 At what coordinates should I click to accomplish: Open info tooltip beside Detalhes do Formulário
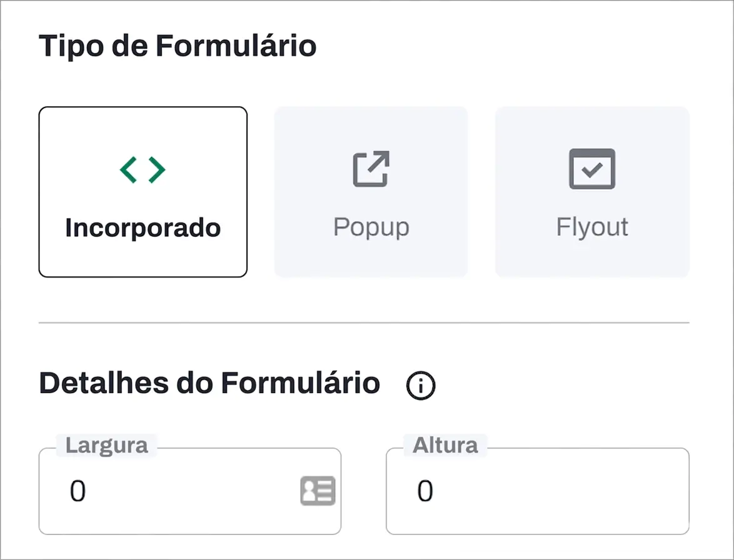click(x=421, y=386)
